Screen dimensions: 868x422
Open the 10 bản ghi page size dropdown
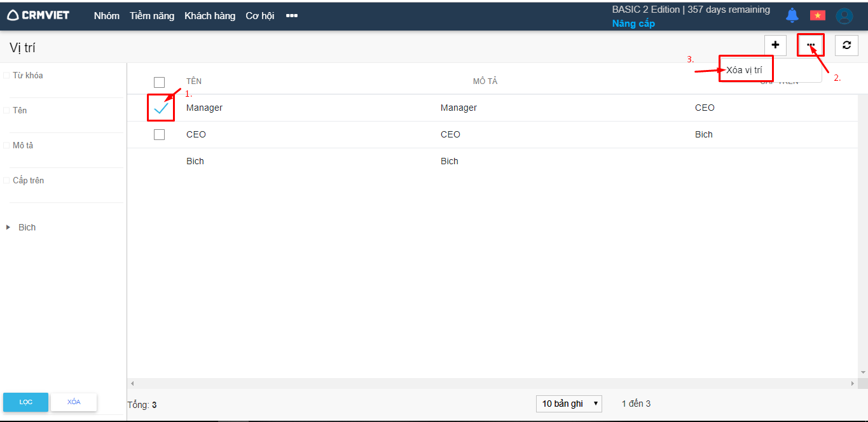click(x=568, y=404)
